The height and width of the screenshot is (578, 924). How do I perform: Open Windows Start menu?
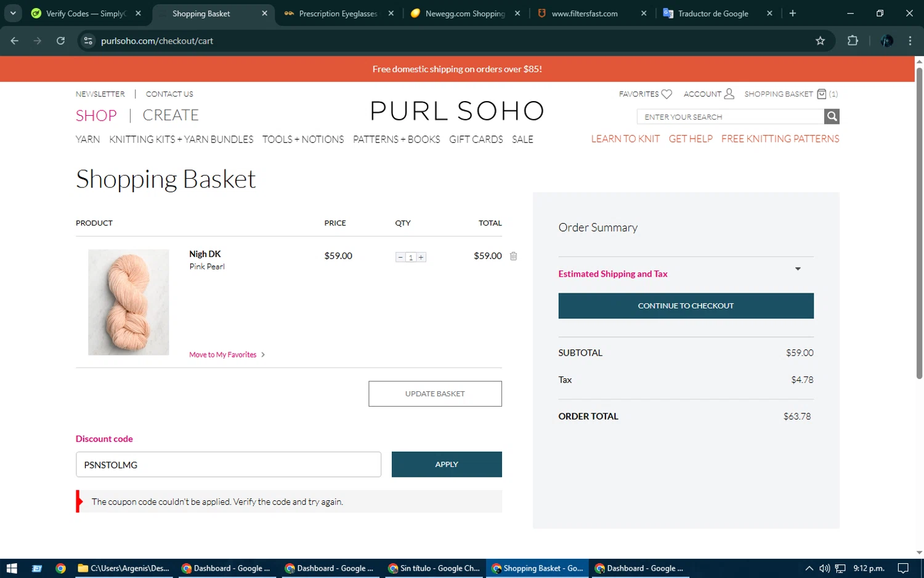coord(12,568)
